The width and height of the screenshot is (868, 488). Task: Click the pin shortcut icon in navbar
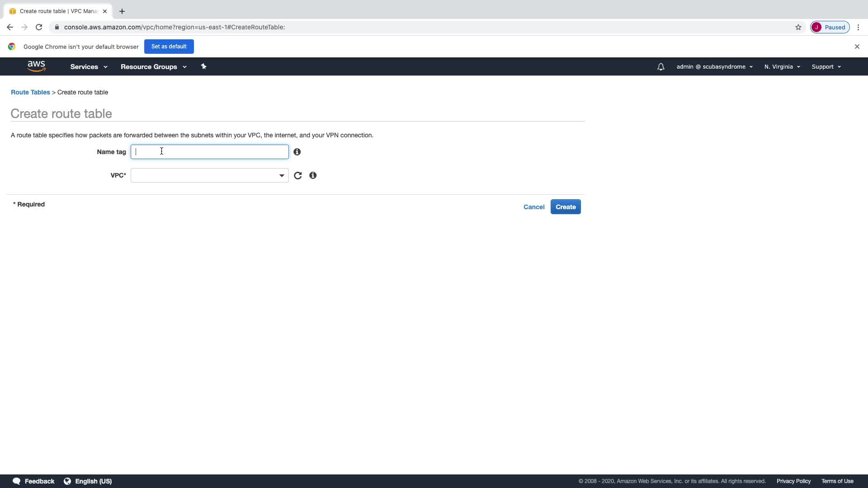[x=203, y=66]
